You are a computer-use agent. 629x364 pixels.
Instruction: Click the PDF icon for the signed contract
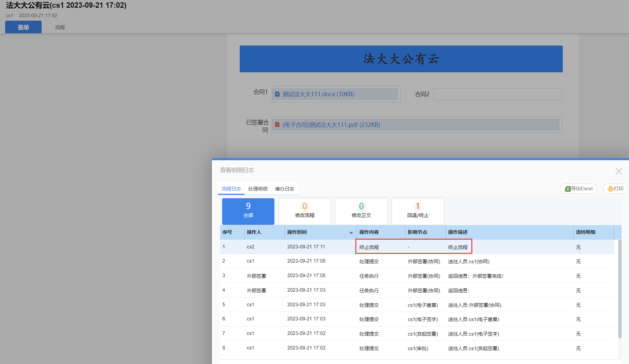point(277,125)
